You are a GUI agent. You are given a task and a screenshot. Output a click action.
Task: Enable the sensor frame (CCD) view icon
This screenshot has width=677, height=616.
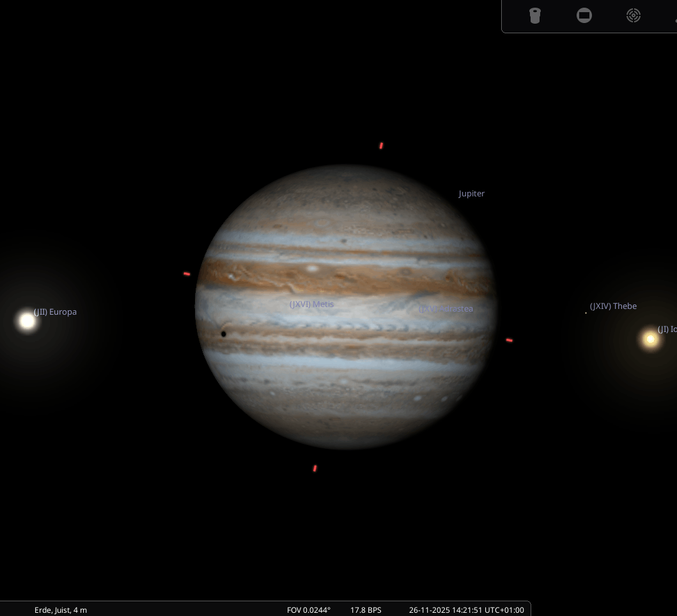coord(584,15)
